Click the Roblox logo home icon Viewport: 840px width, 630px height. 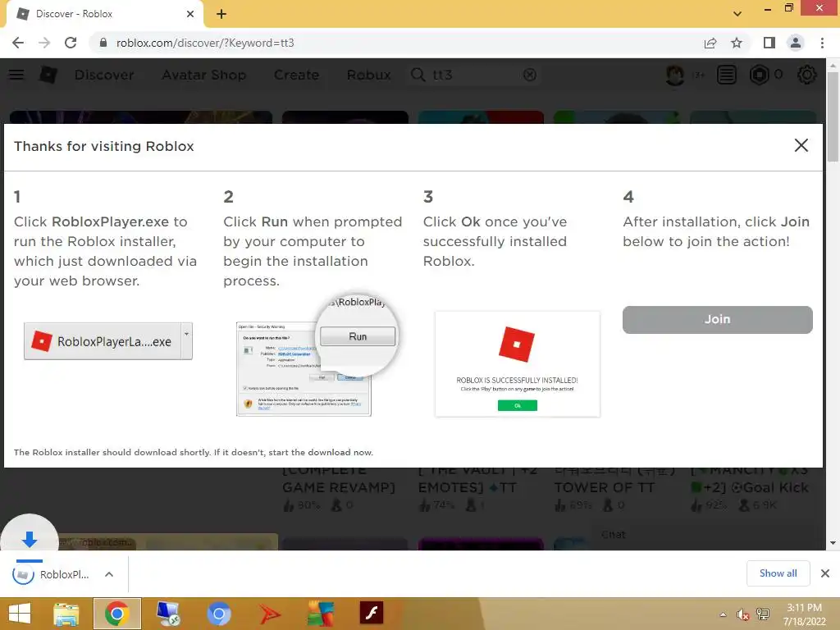(48, 75)
